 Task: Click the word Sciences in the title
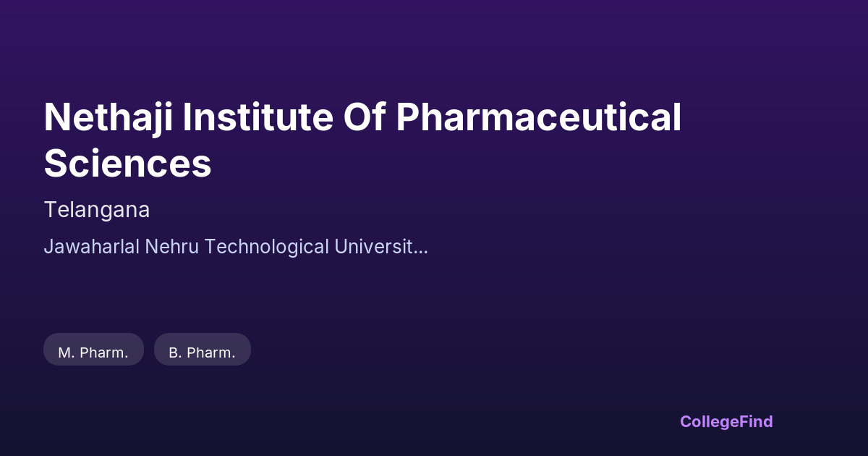(x=127, y=164)
